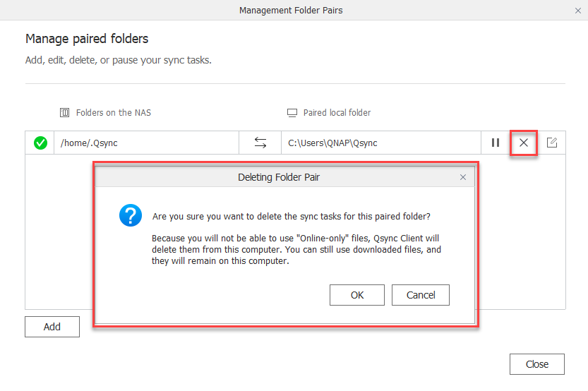The height and width of the screenshot is (391, 588).
Task: Click the NAS icon beside Folders on the NAS
Action: (x=65, y=113)
